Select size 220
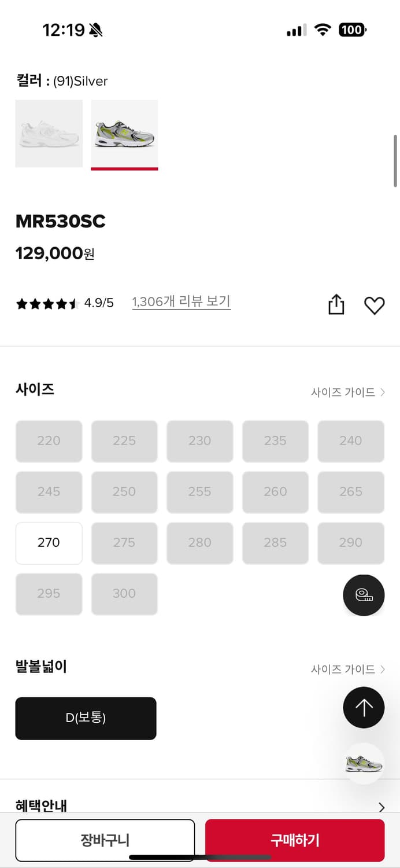 [x=49, y=441]
